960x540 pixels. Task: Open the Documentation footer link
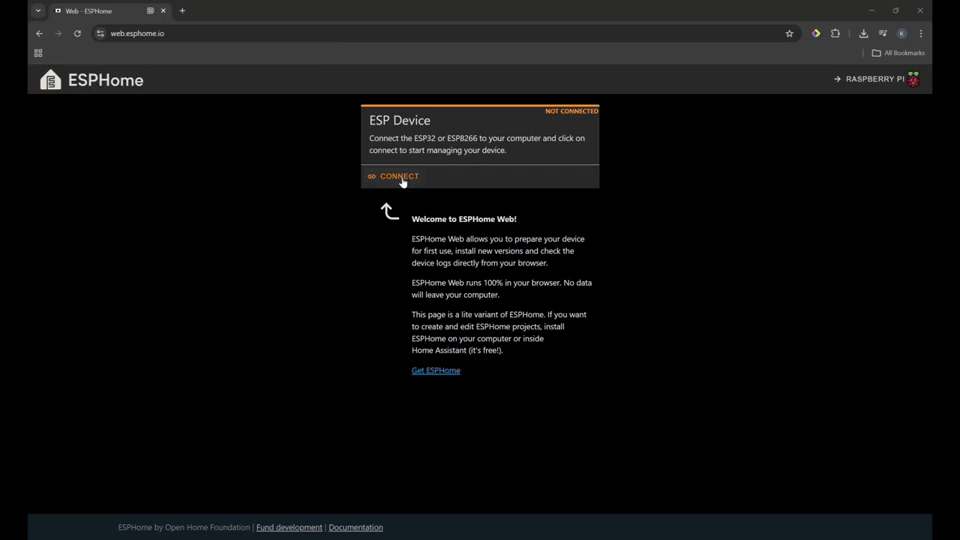tap(356, 528)
